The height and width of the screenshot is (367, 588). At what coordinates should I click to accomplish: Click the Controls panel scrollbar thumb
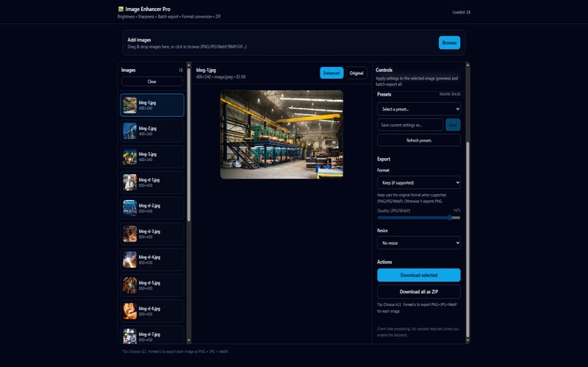pyautogui.click(x=467, y=240)
